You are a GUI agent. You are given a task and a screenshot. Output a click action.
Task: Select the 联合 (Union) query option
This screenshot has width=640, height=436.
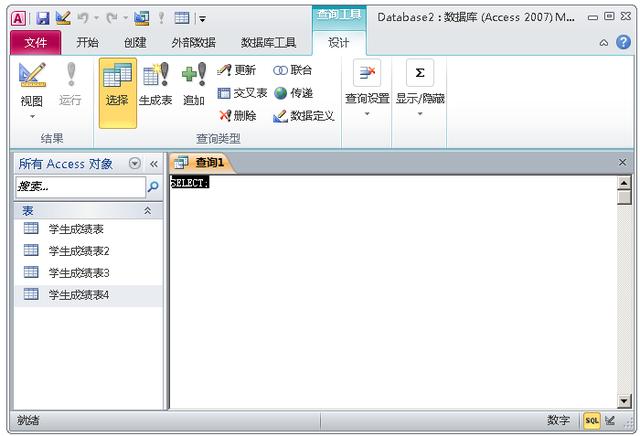point(292,70)
